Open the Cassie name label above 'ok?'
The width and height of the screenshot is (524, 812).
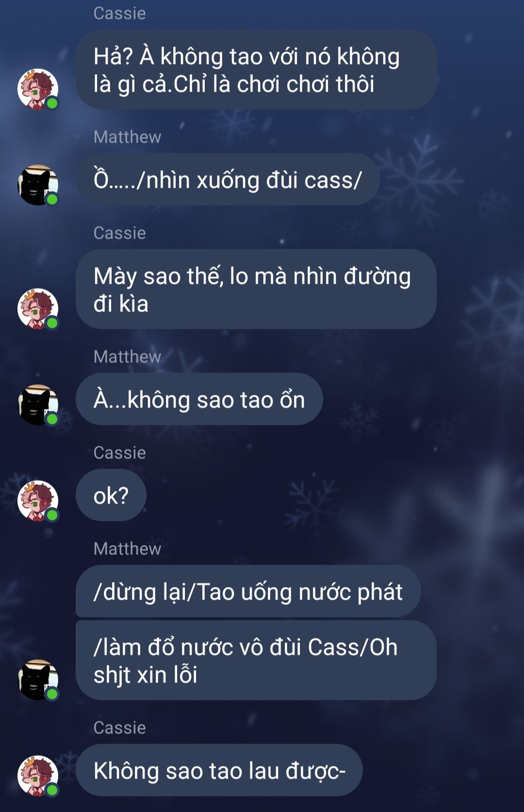[x=119, y=453]
